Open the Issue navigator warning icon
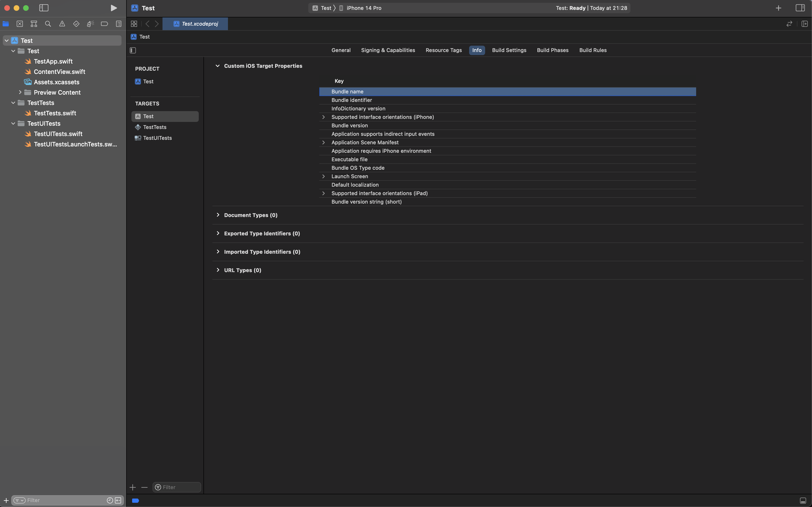Image resolution: width=812 pixels, height=507 pixels. click(62, 24)
